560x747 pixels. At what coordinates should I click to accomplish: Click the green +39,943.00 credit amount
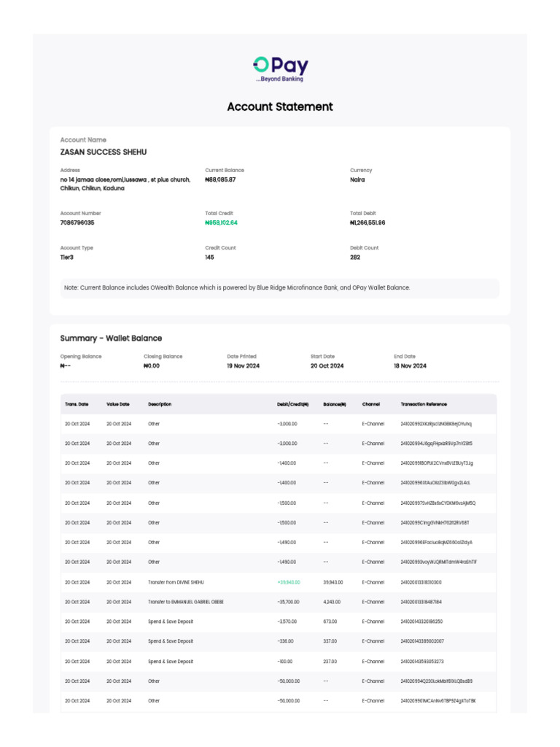tap(289, 582)
